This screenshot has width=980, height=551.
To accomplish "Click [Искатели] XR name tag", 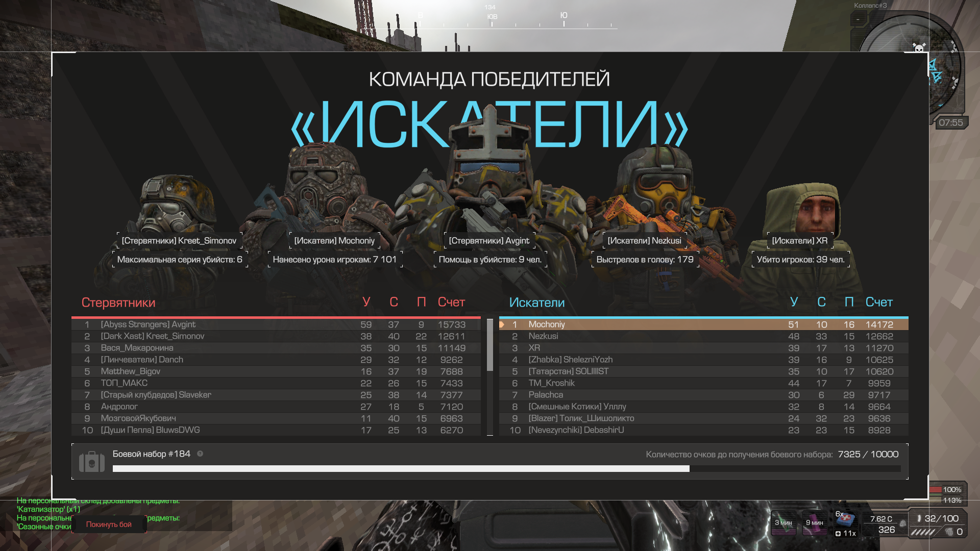I will click(x=800, y=240).
